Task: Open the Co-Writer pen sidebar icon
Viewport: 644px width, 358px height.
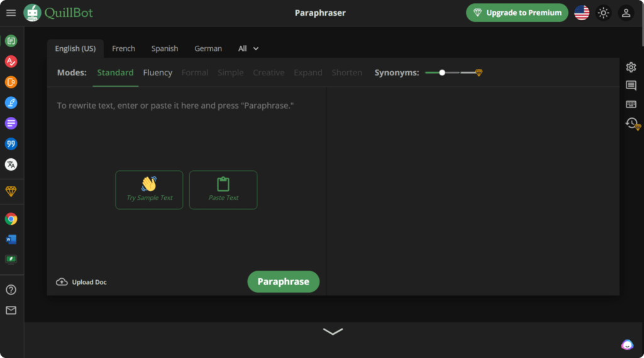Action: [11, 102]
